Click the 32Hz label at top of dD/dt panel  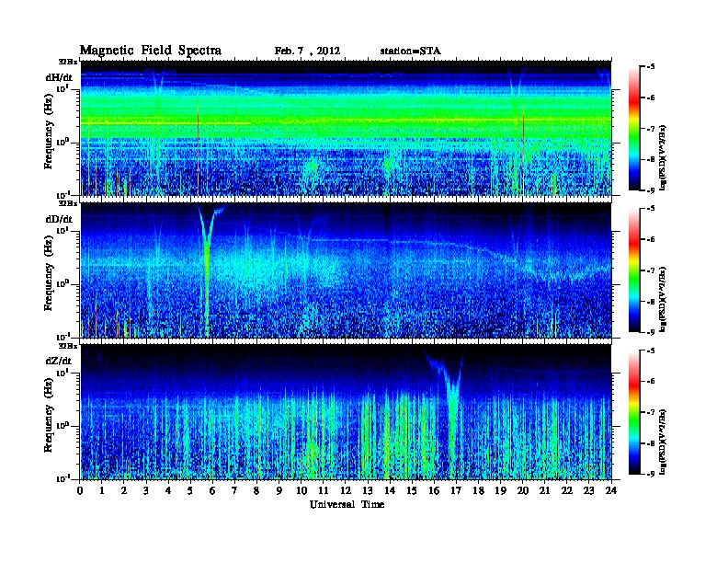click(x=68, y=203)
